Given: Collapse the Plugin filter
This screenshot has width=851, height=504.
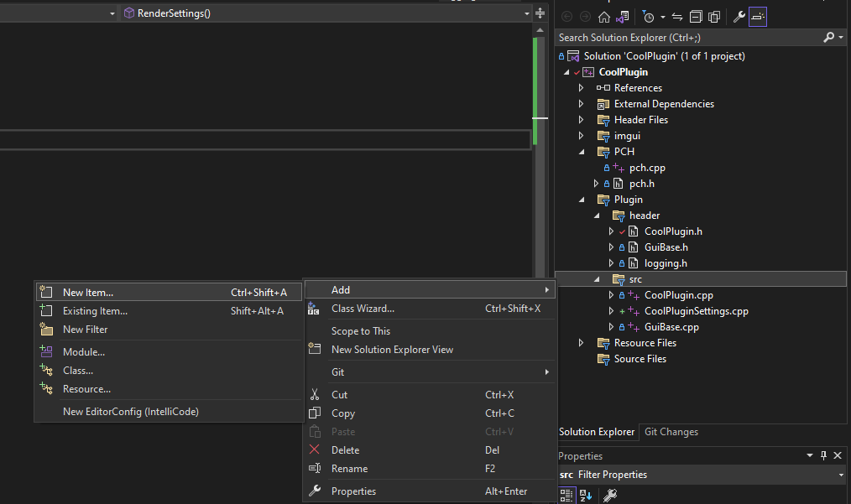Looking at the screenshot, I should [x=582, y=199].
